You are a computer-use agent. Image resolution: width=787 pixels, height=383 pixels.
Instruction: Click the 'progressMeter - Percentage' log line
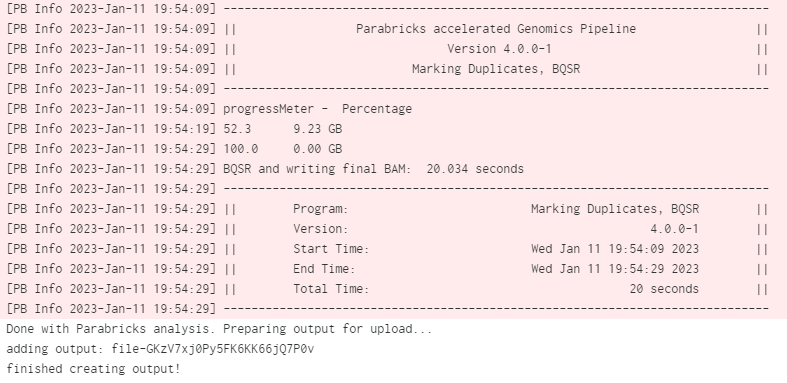pyautogui.click(x=317, y=109)
